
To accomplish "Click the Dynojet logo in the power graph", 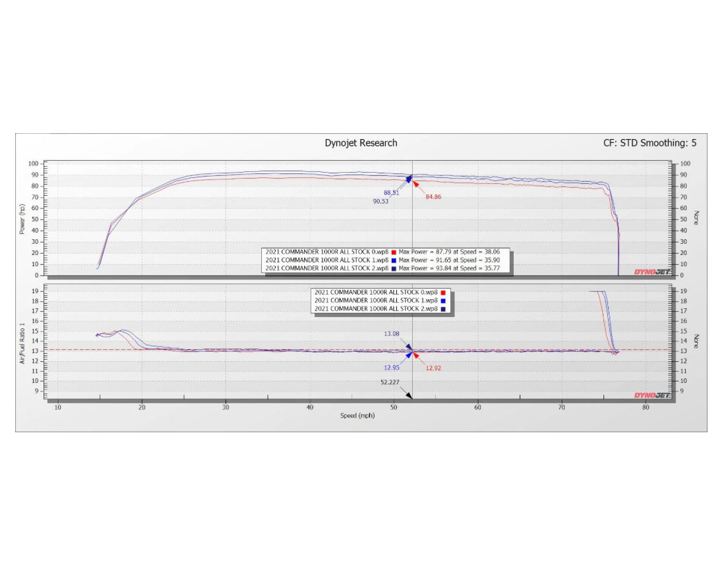I will tap(652, 271).
